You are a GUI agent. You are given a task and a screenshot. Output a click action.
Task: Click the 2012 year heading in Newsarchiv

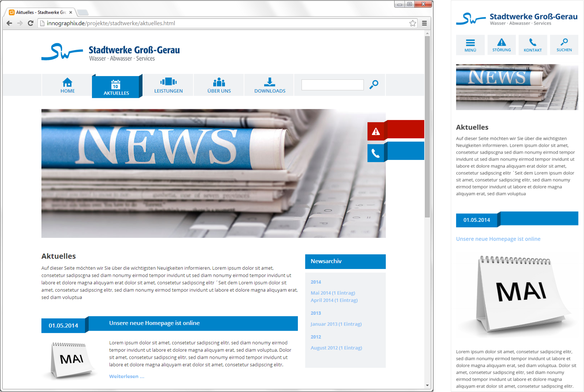pyautogui.click(x=316, y=337)
